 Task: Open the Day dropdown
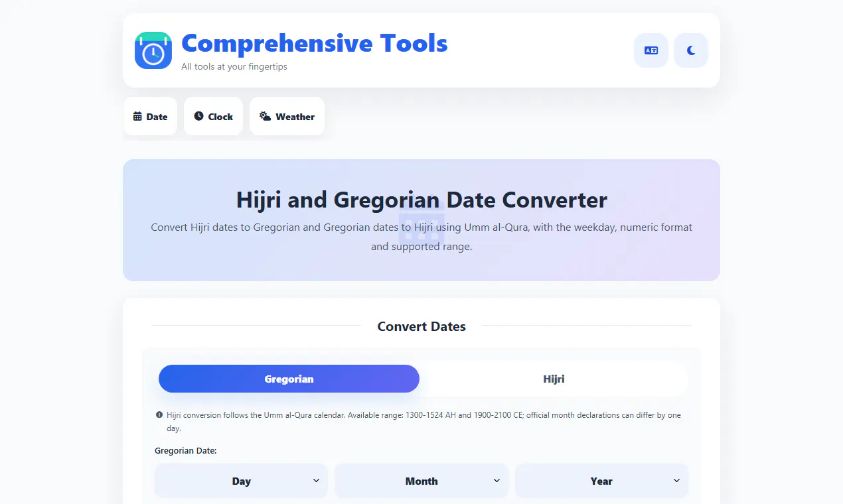tap(241, 481)
